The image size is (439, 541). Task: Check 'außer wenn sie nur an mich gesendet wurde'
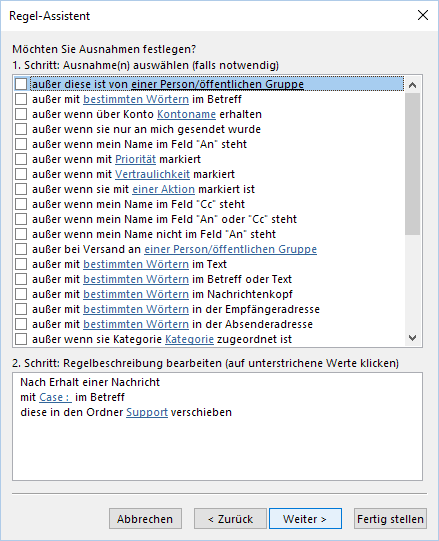pos(21,129)
